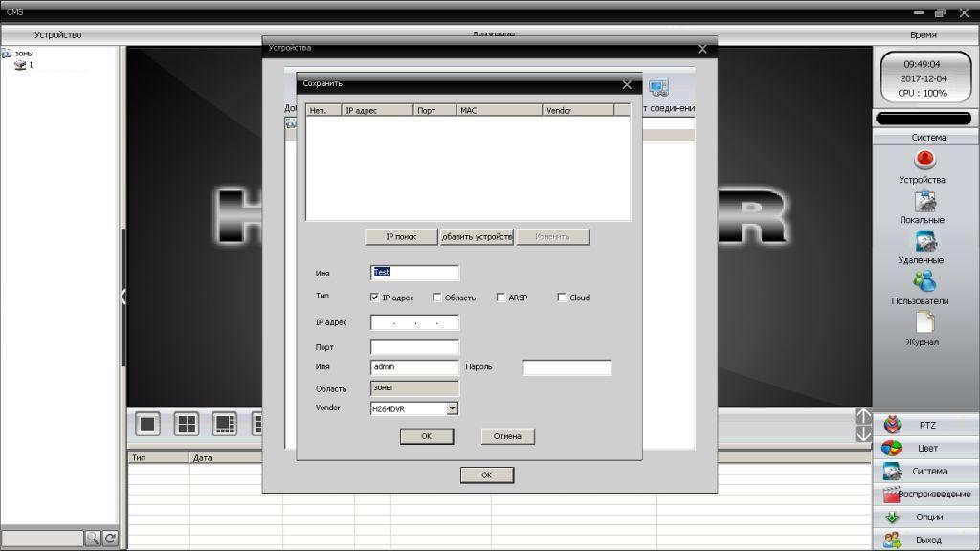Click the IP поиск search button
The width and height of the screenshot is (980, 551).
[401, 237]
